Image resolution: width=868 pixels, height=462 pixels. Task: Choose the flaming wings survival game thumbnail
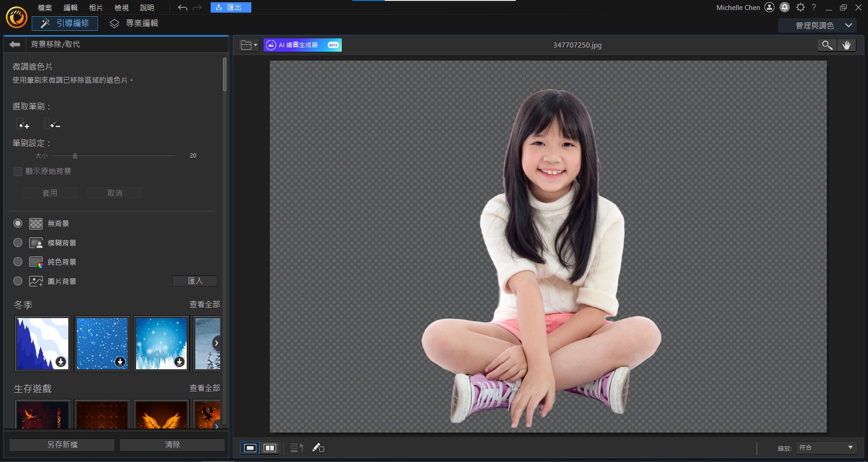coord(161,414)
